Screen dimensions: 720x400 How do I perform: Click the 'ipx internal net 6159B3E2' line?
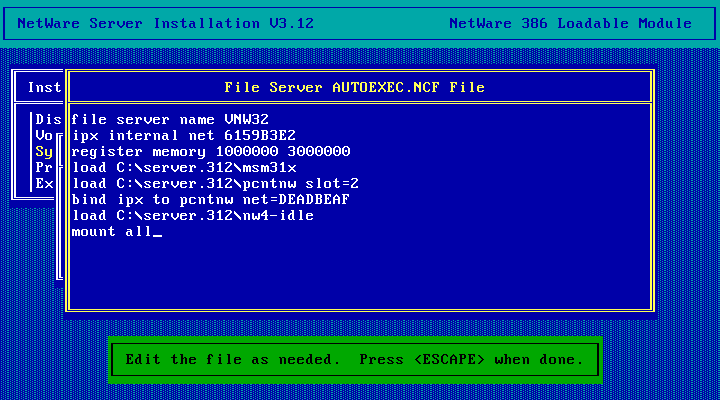point(184,135)
